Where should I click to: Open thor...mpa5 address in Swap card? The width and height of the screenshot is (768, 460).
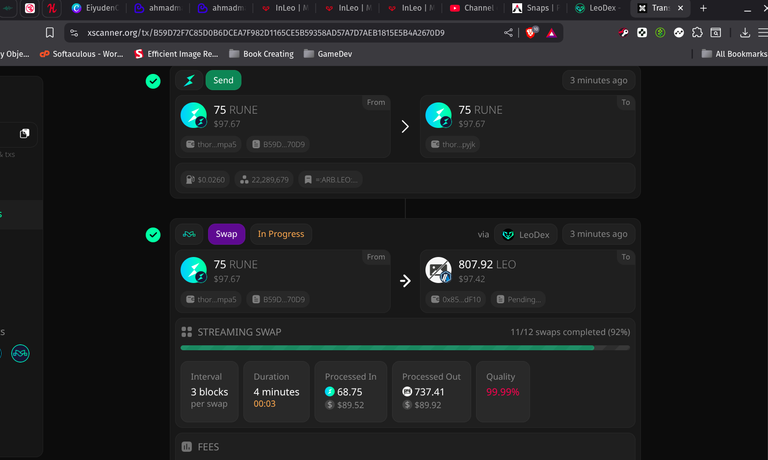click(x=211, y=299)
